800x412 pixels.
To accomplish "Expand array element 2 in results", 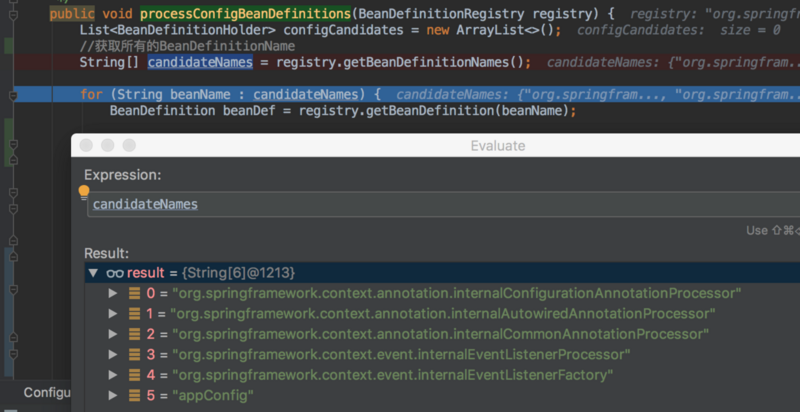I will tap(113, 334).
